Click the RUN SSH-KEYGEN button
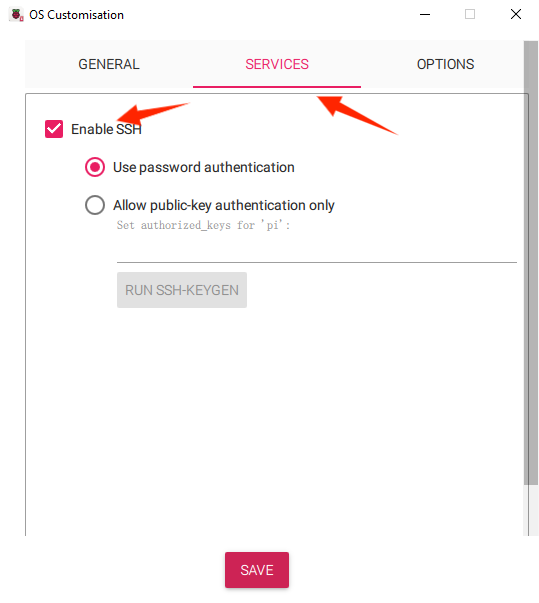The width and height of the screenshot is (539, 603). pos(182,290)
